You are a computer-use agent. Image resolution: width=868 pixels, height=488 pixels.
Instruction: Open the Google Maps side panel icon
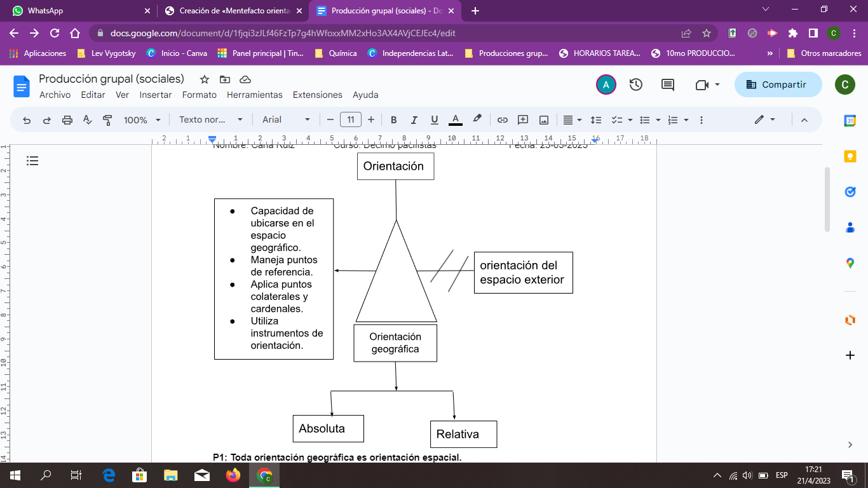pyautogui.click(x=850, y=264)
